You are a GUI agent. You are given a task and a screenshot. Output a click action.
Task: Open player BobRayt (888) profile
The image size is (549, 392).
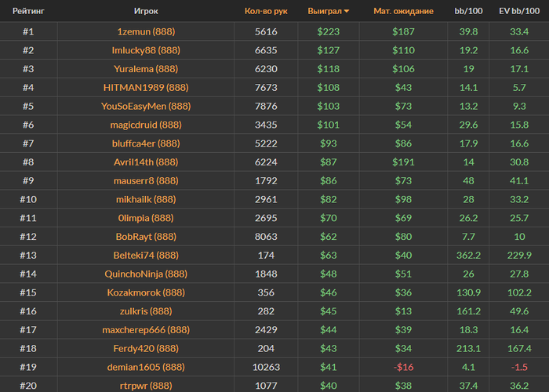click(146, 237)
